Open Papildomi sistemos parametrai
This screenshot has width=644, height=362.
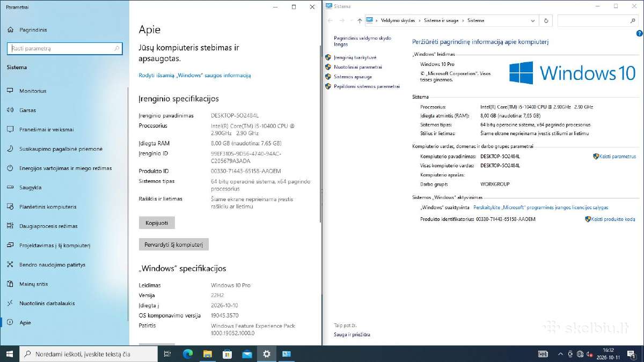(367, 86)
